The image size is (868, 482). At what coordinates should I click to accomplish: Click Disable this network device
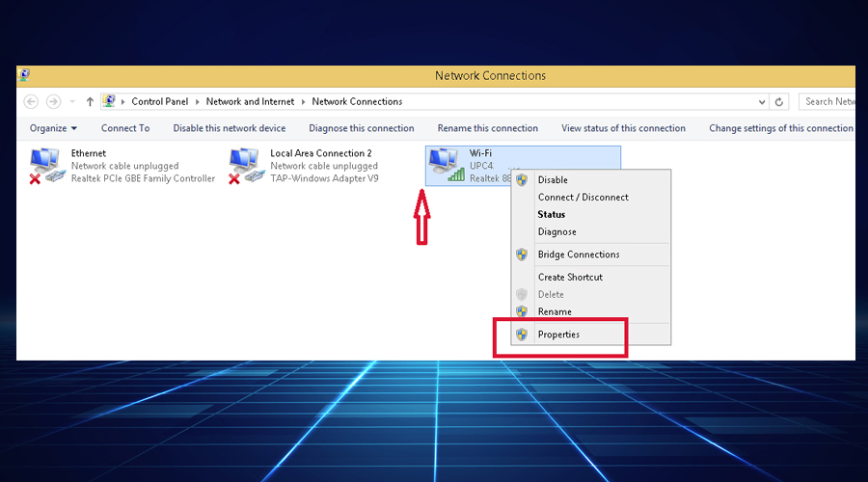point(229,128)
